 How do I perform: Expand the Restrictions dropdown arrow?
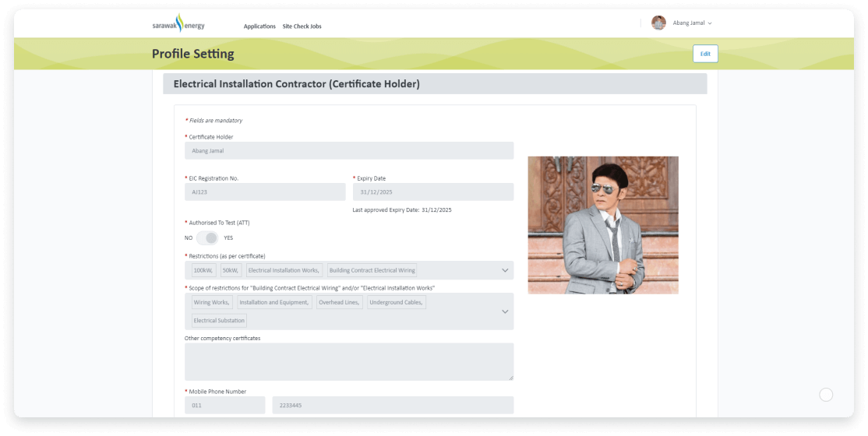coord(505,271)
